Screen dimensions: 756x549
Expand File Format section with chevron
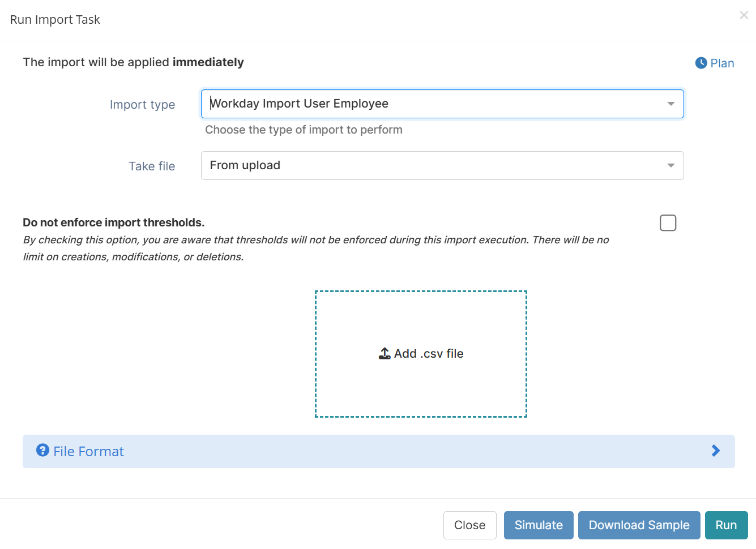715,451
